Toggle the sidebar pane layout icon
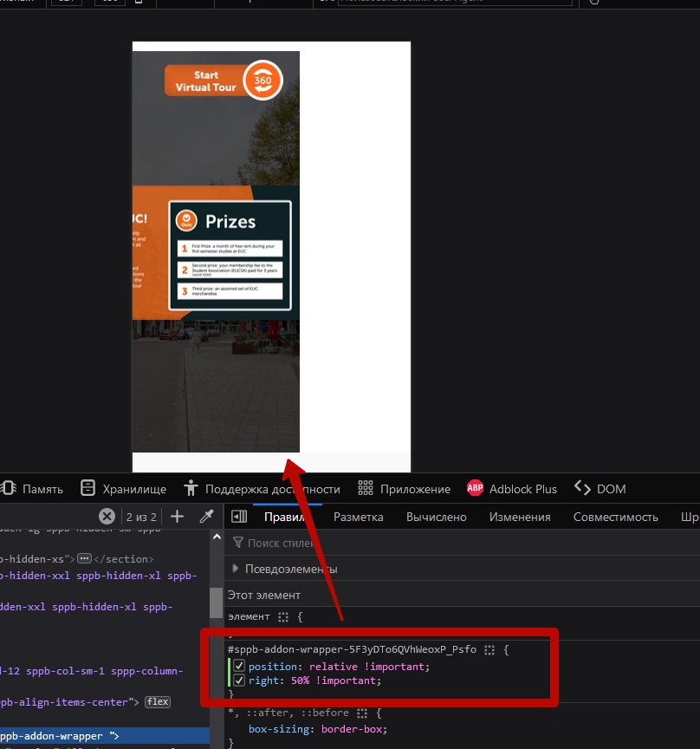The height and width of the screenshot is (749, 700). tap(239, 517)
